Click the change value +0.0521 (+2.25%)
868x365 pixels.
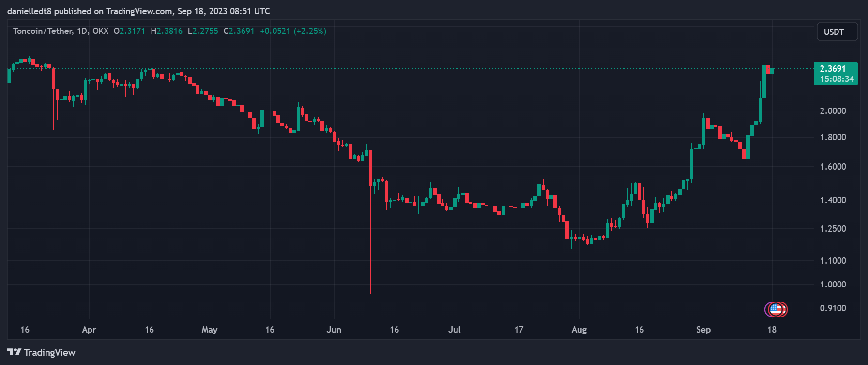coord(293,31)
